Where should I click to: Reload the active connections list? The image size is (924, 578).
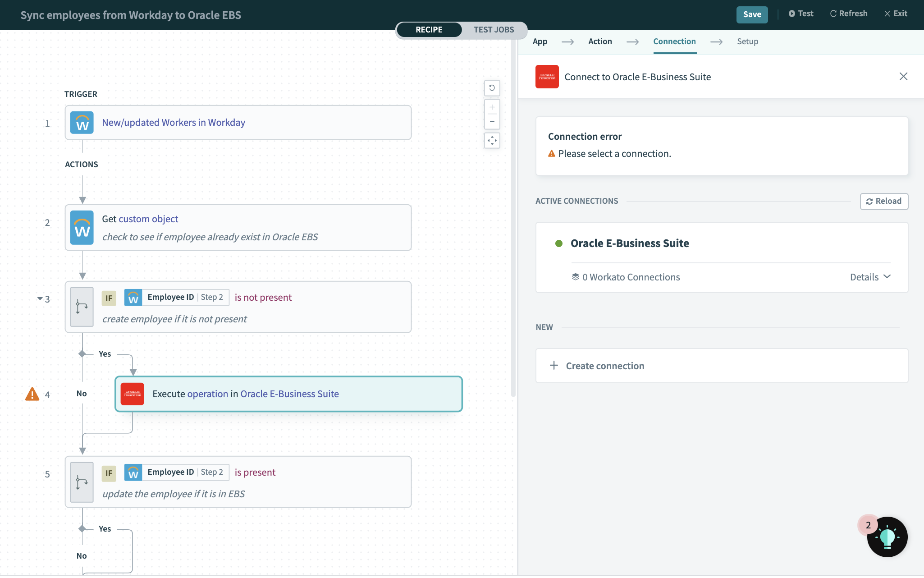(883, 201)
